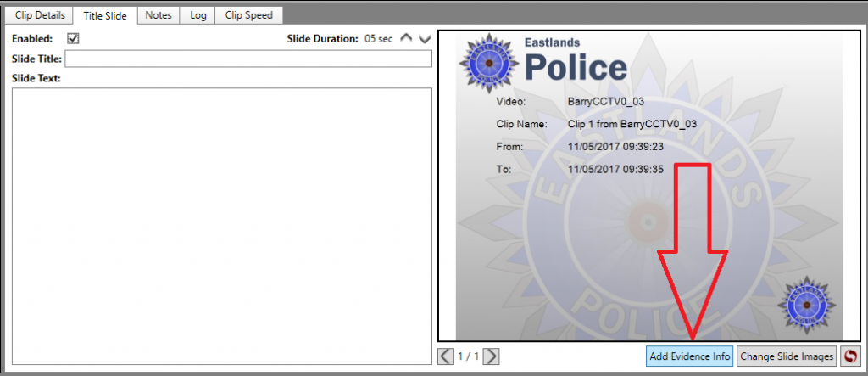Click the title slide preview image
The image size is (868, 376).
click(x=648, y=186)
